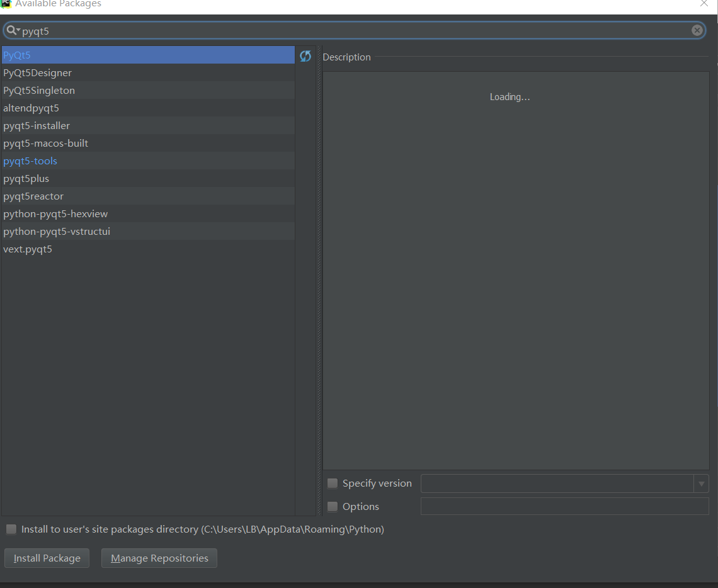Select PyQt5 in the package list
The width and height of the screenshot is (718, 588).
[x=17, y=55]
